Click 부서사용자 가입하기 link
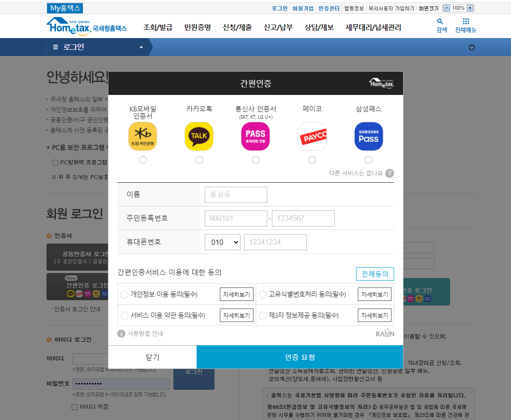511x420 pixels. 391,9
